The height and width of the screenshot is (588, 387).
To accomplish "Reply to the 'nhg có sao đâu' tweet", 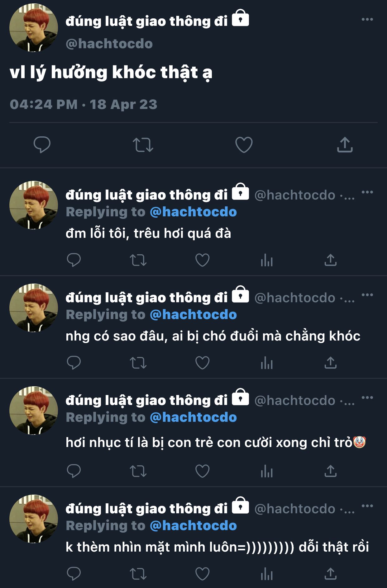I will click(74, 363).
